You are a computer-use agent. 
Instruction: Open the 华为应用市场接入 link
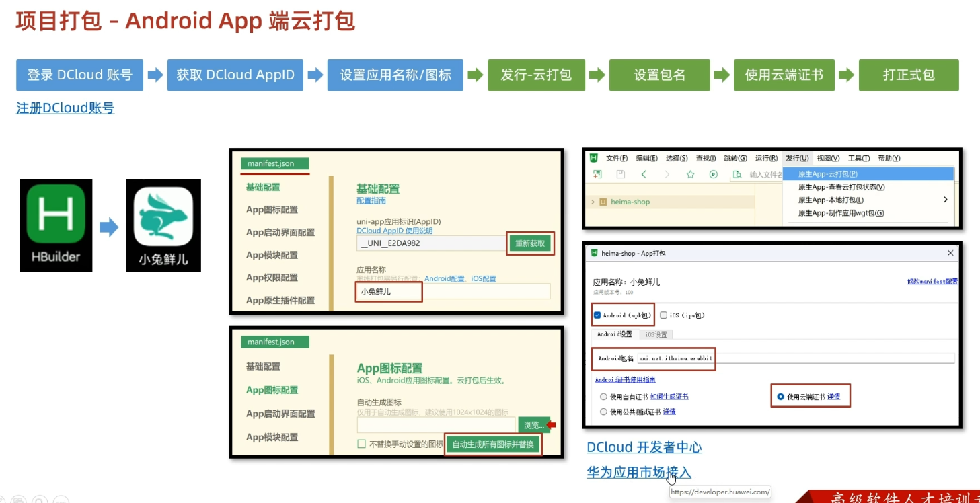[x=639, y=473]
